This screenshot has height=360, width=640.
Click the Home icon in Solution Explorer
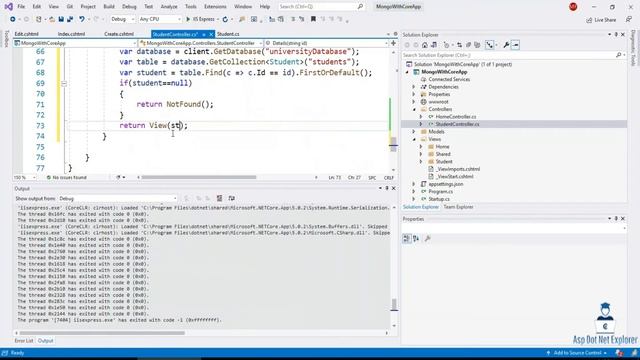[425, 45]
